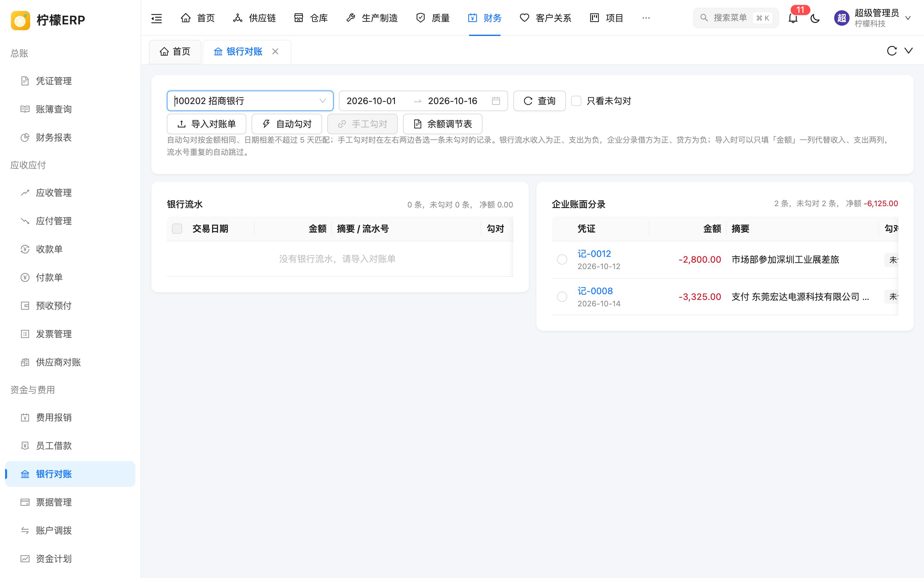Open 资金计划 in the sidebar
The width and height of the screenshot is (924, 578).
(70, 559)
